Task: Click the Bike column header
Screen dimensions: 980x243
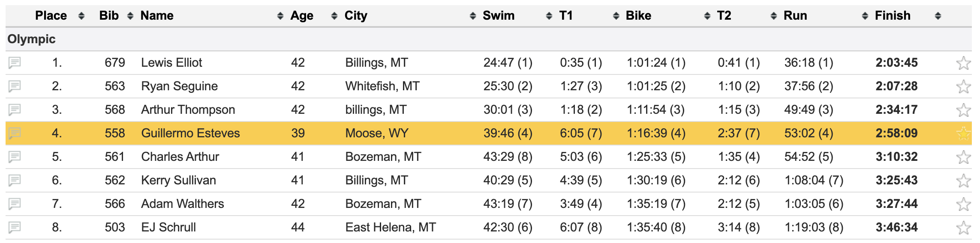Action: 638,16
